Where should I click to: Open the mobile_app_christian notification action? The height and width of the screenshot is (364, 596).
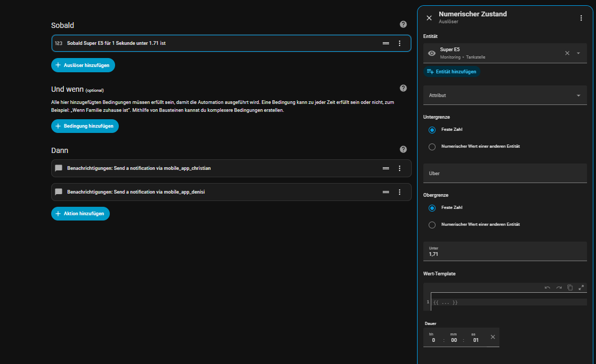click(x=211, y=168)
